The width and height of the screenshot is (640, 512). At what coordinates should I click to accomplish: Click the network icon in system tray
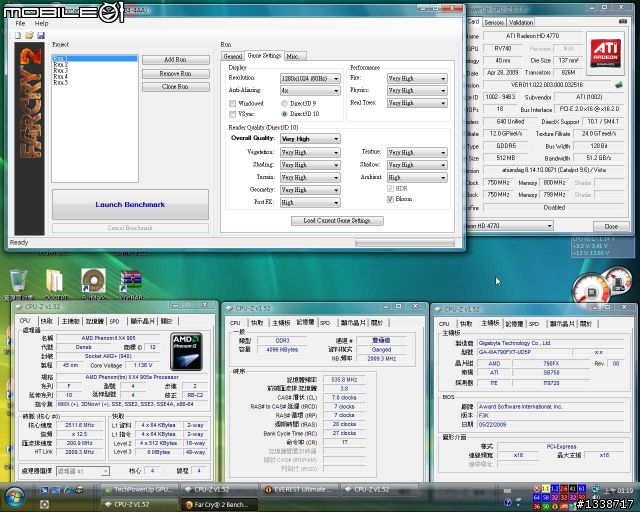pyautogui.click(x=596, y=490)
